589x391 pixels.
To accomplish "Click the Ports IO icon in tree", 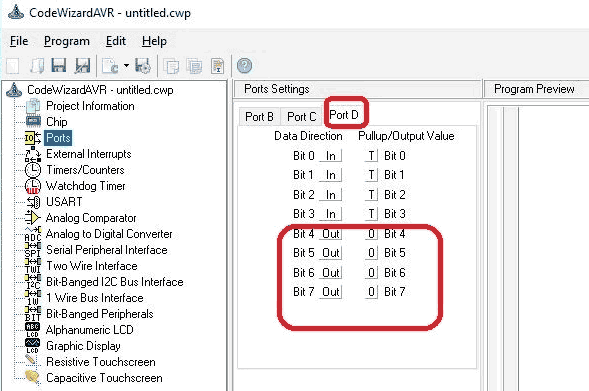I will click(33, 138).
